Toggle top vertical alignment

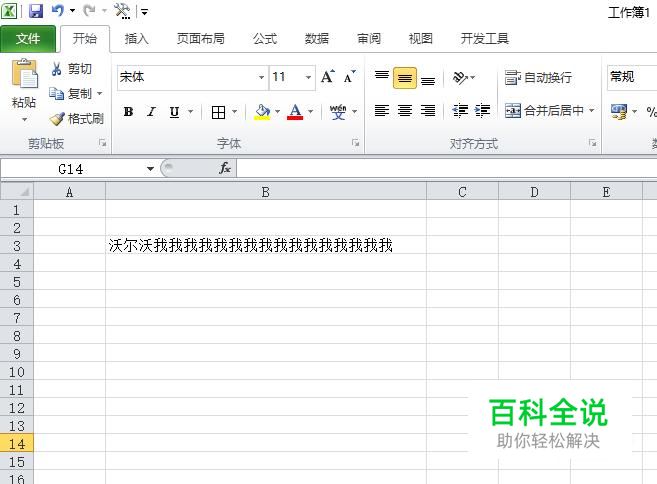[x=382, y=77]
